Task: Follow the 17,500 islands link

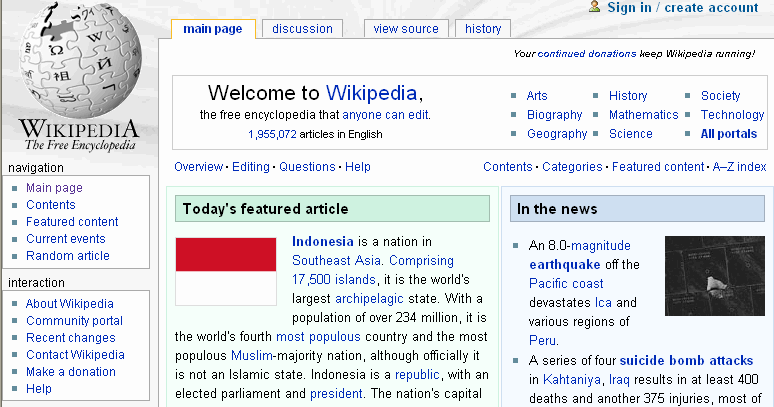Action: click(x=334, y=280)
